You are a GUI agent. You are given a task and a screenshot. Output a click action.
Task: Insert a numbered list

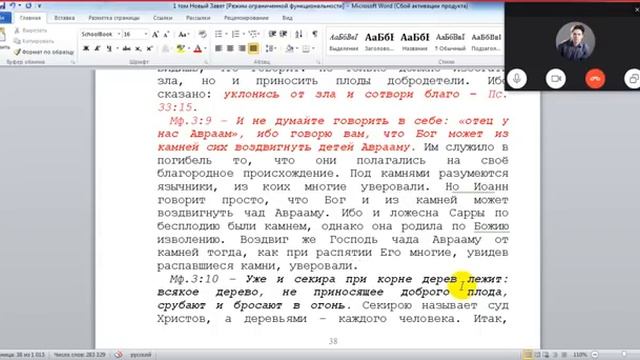pos(236,34)
